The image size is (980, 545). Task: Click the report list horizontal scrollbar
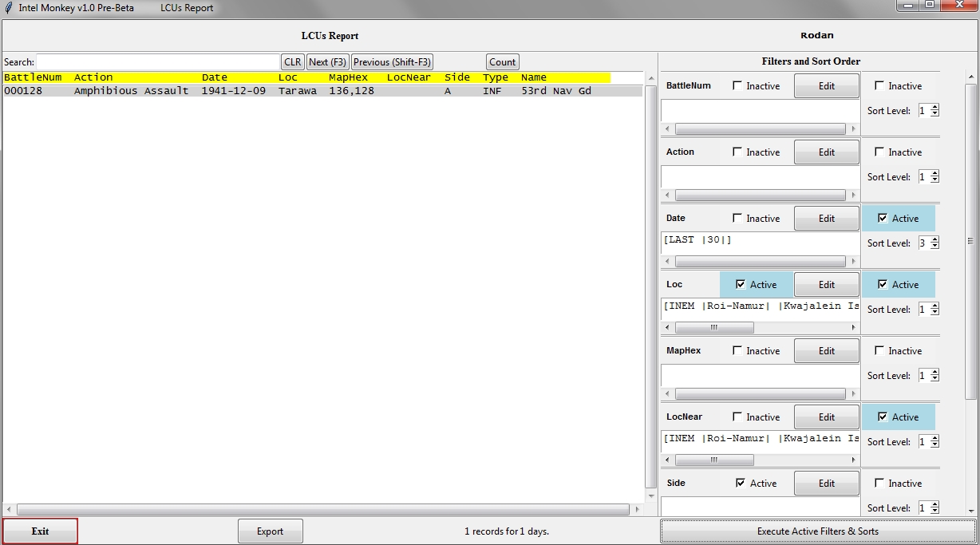click(323, 509)
